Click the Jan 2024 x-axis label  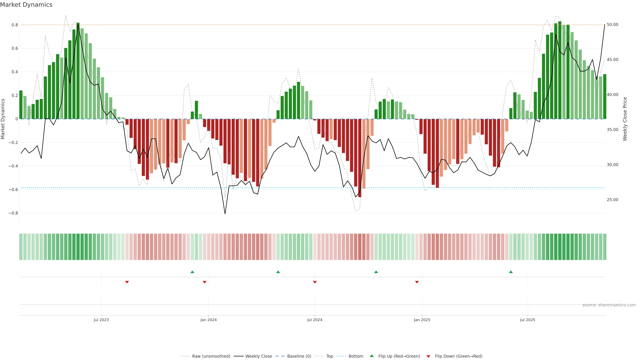208,320
